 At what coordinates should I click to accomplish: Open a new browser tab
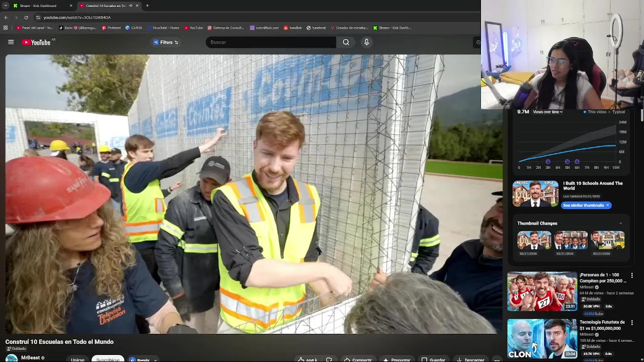pos(147,6)
